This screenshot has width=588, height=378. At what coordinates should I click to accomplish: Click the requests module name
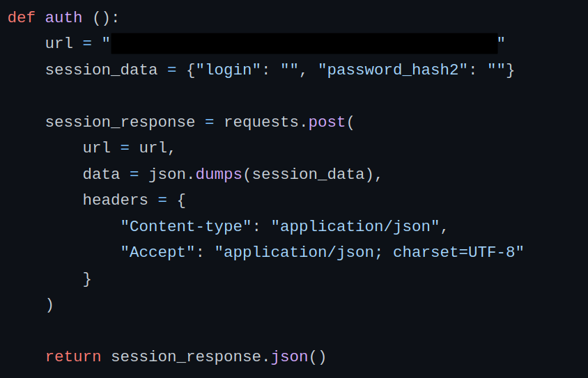coord(261,122)
